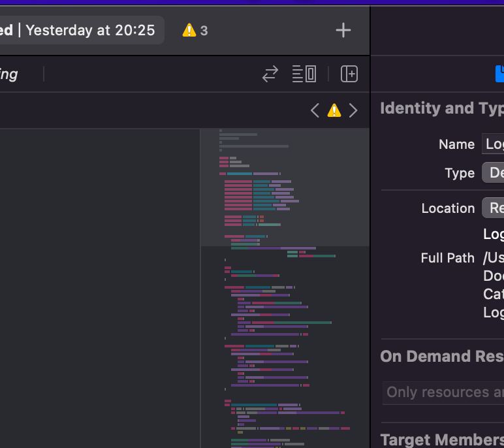Image resolution: width=504 pixels, height=448 pixels.
Task: Collapse the Target Membership section header
Action: [441, 440]
